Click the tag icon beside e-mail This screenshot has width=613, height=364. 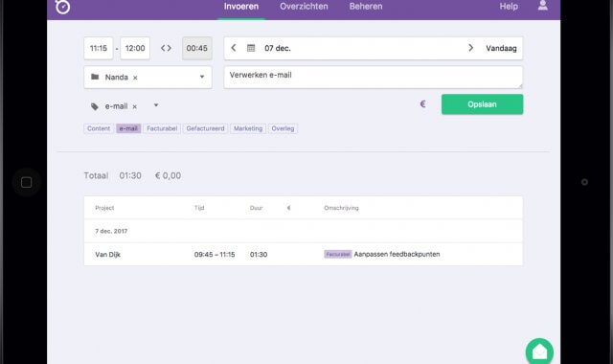95,106
